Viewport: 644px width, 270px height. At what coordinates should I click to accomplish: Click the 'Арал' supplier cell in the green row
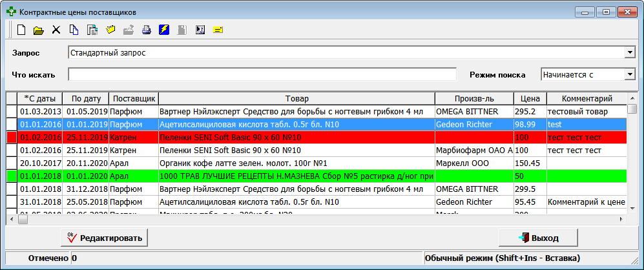pyautogui.click(x=134, y=176)
